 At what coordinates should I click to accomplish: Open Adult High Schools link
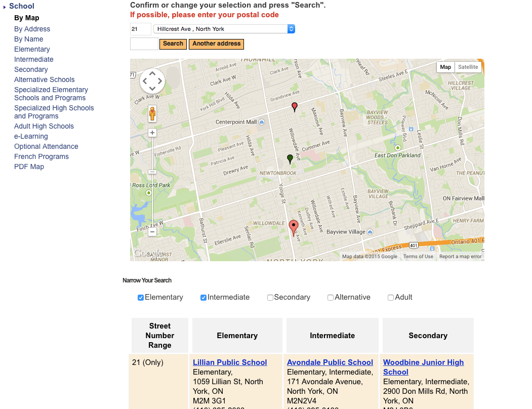tap(44, 126)
